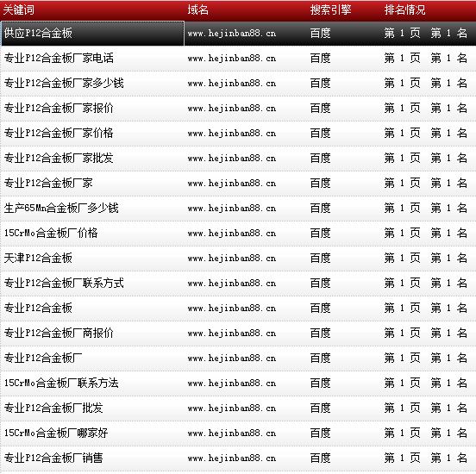Select keyword 生产65Mn合金板厂多少钱
Viewport: 476px width, 474px height.
61,208
